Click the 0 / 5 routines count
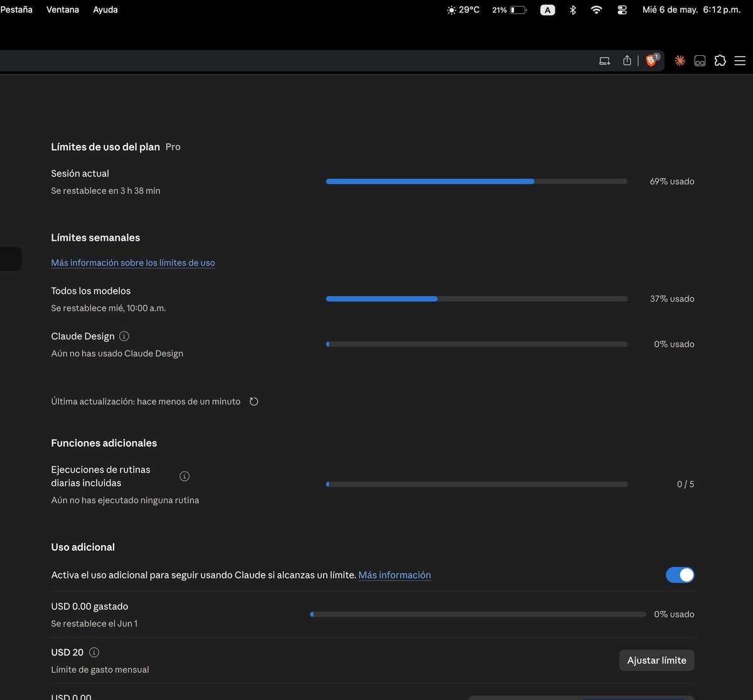This screenshot has width=753, height=700. coord(685,484)
